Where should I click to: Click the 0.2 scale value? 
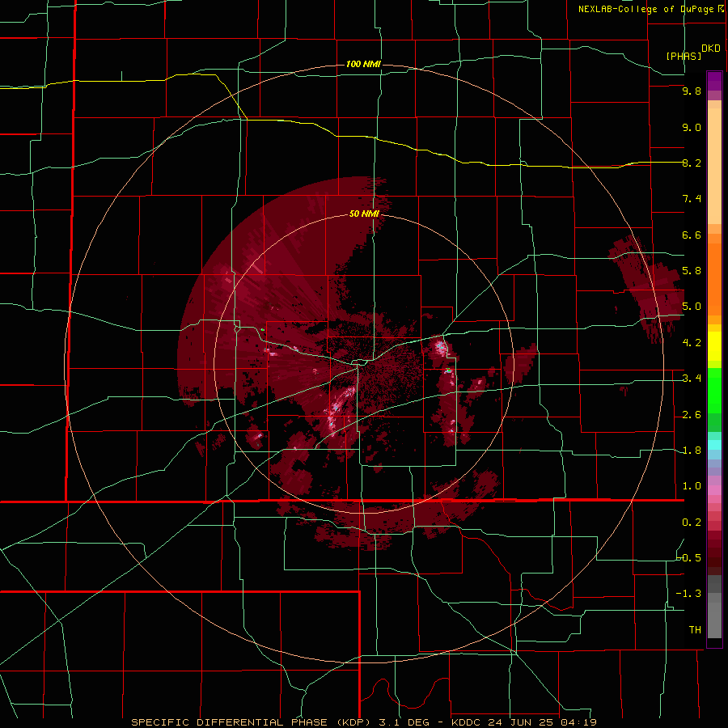point(692,523)
